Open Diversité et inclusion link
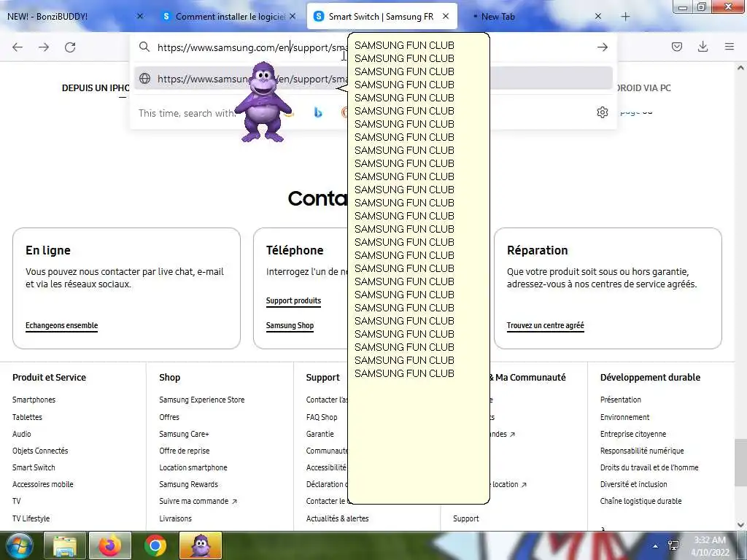This screenshot has width=747, height=560. 634,484
